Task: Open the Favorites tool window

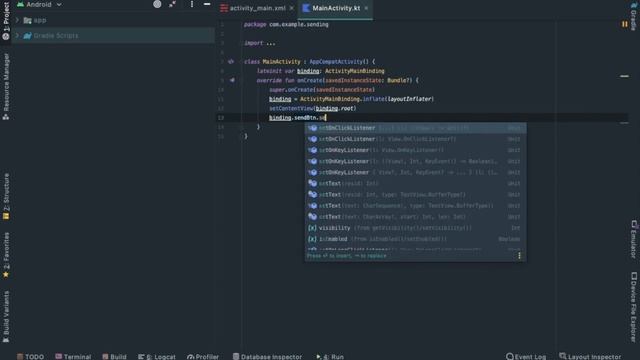Action: coord(6,255)
